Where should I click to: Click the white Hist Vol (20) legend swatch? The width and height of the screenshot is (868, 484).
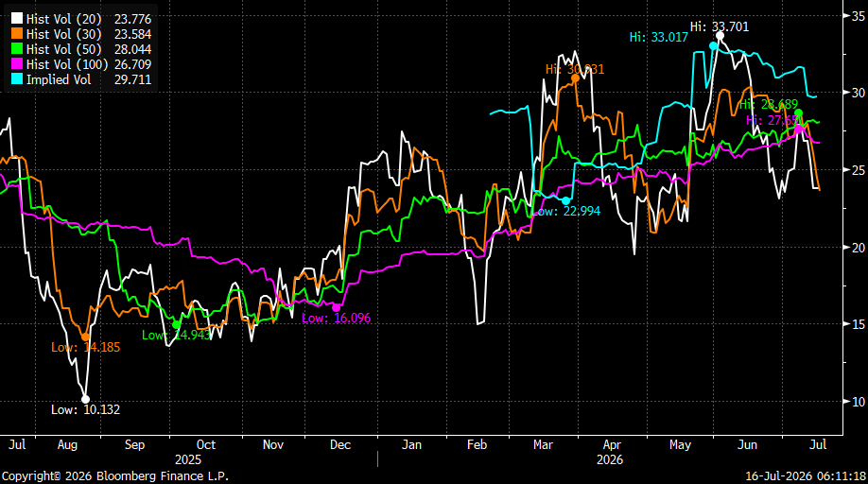(17, 19)
